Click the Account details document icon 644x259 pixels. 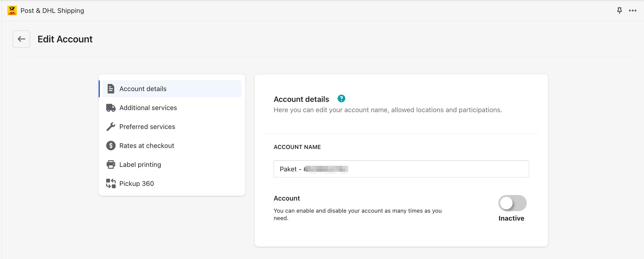(x=111, y=89)
